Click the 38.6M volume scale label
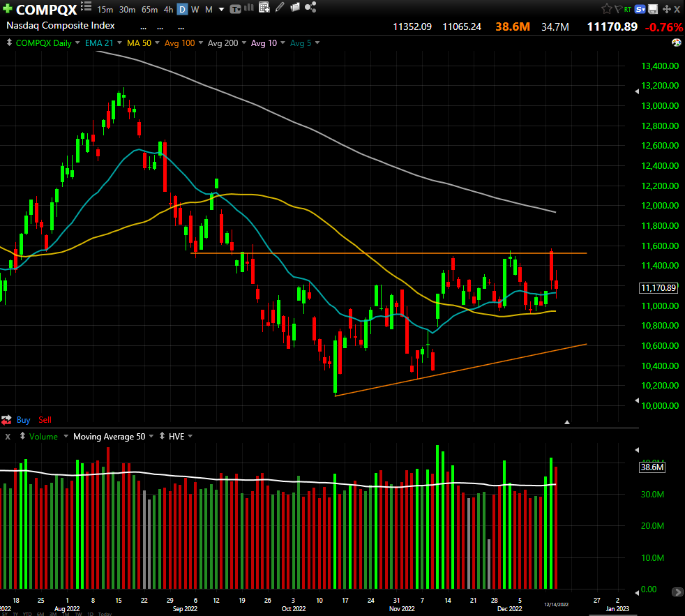This screenshot has width=685, height=616. [652, 467]
